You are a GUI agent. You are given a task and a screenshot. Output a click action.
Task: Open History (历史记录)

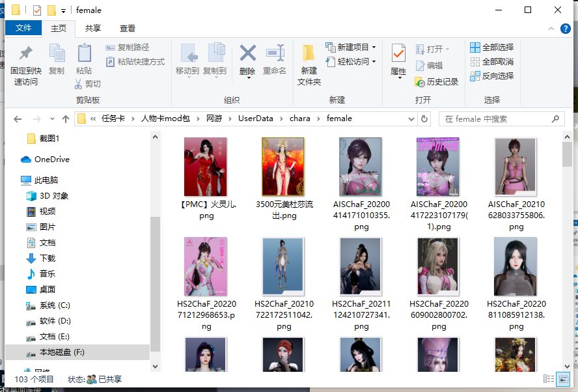pos(437,82)
